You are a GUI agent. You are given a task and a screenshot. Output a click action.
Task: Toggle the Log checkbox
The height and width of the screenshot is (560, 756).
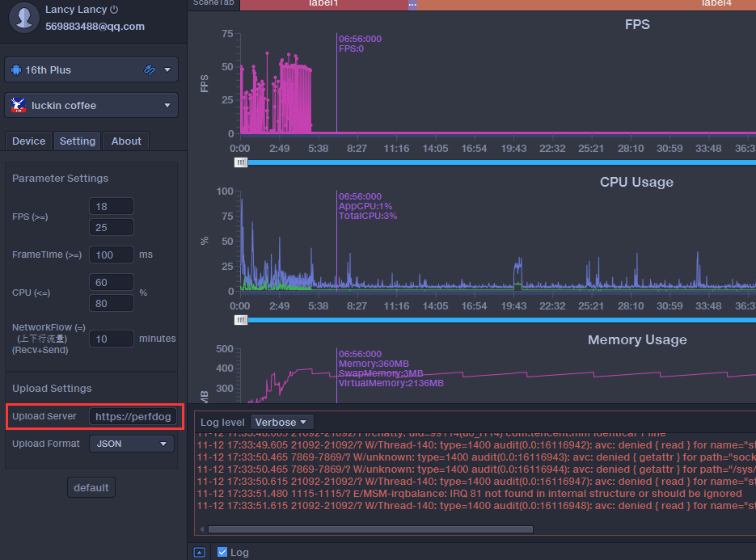[x=222, y=552]
